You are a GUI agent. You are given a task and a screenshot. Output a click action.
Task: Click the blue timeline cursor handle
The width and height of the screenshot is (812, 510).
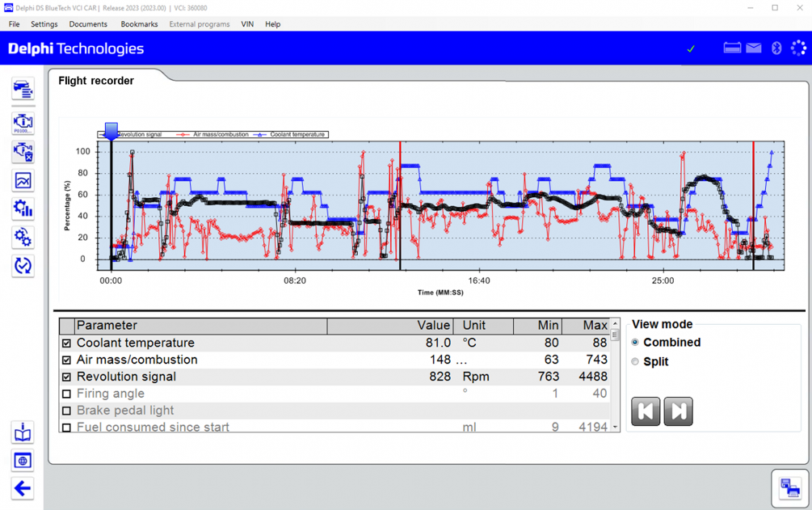click(111, 131)
